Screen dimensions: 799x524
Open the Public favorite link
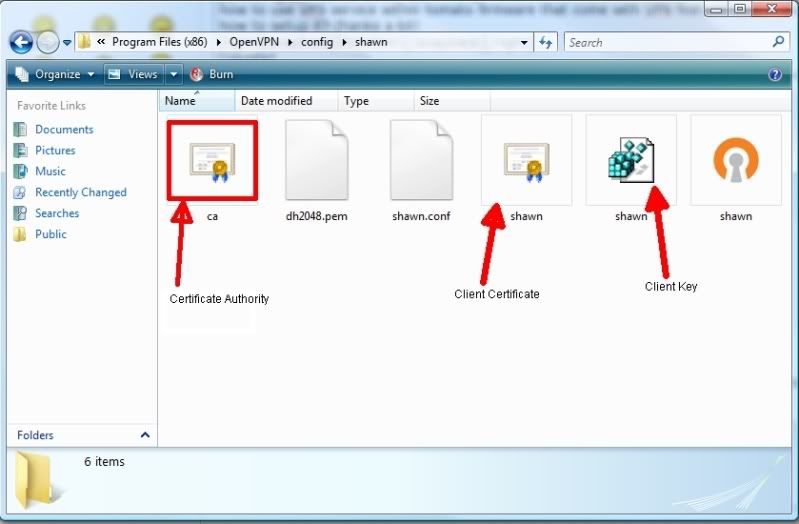50,234
